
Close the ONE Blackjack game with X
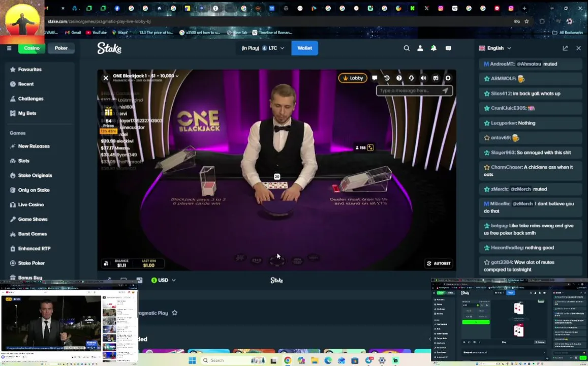pos(106,78)
